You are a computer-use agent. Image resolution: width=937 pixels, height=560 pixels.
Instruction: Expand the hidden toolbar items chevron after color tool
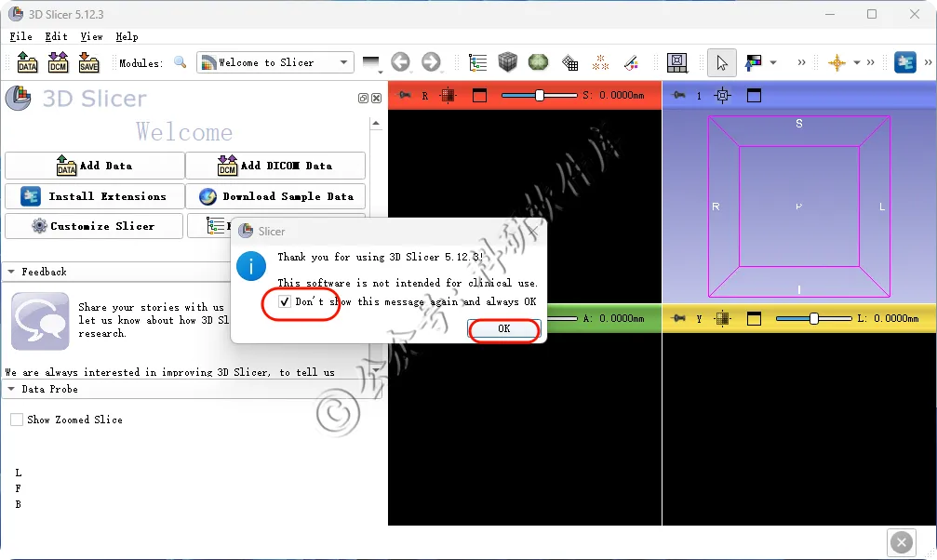[x=801, y=62]
